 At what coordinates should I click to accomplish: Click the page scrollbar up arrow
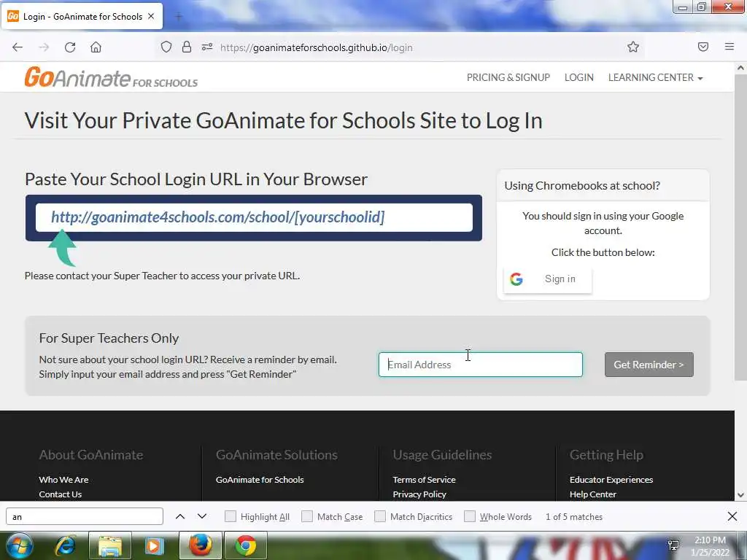click(740, 68)
